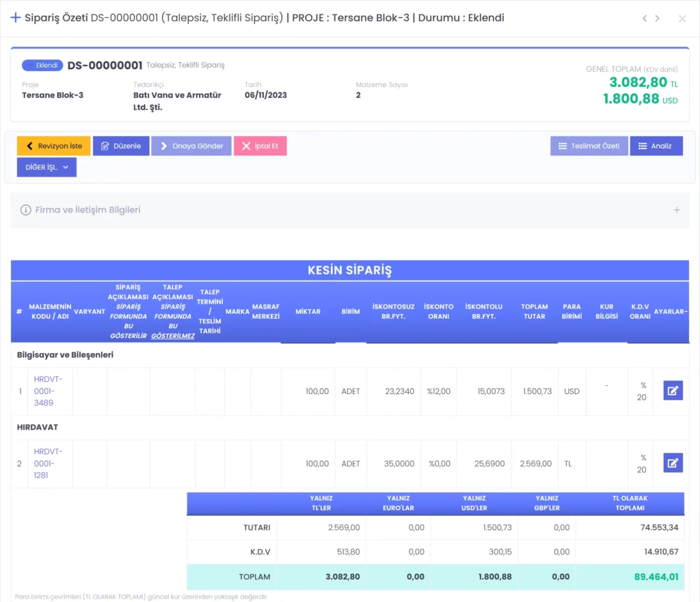
Task: Click the %12,00 discount cell
Action: point(438,391)
